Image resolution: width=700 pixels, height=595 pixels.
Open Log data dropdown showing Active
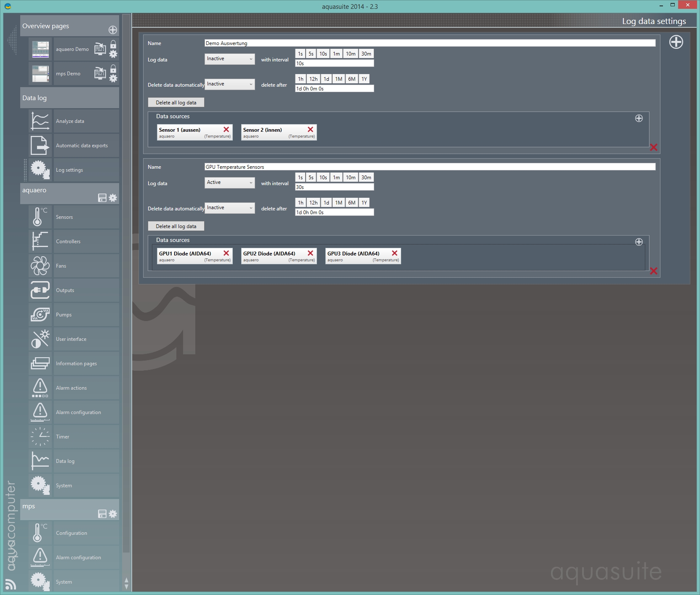click(x=230, y=183)
